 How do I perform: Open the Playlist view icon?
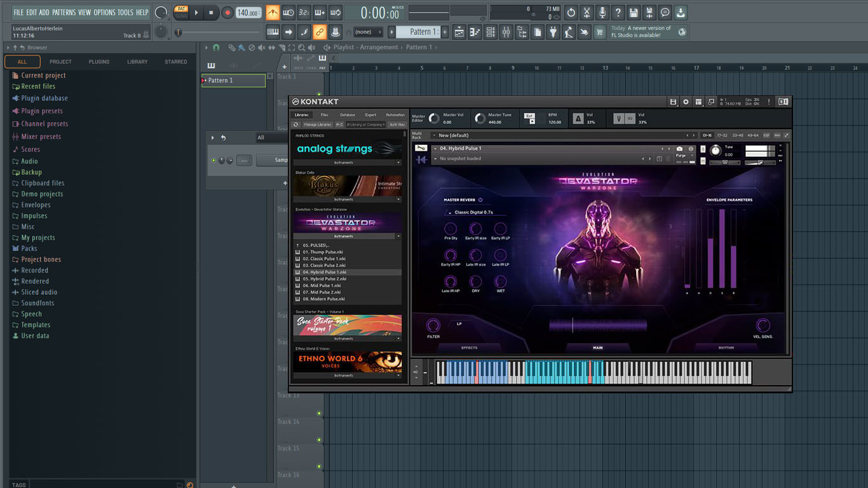coord(459,32)
